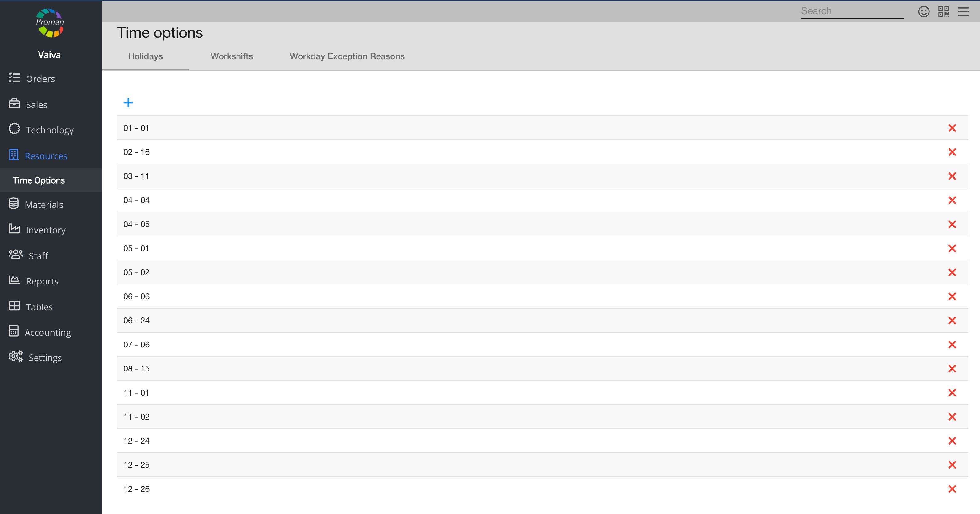The image size is (980, 514).
Task: Open the Workday Exception Reasons tab
Action: [347, 56]
